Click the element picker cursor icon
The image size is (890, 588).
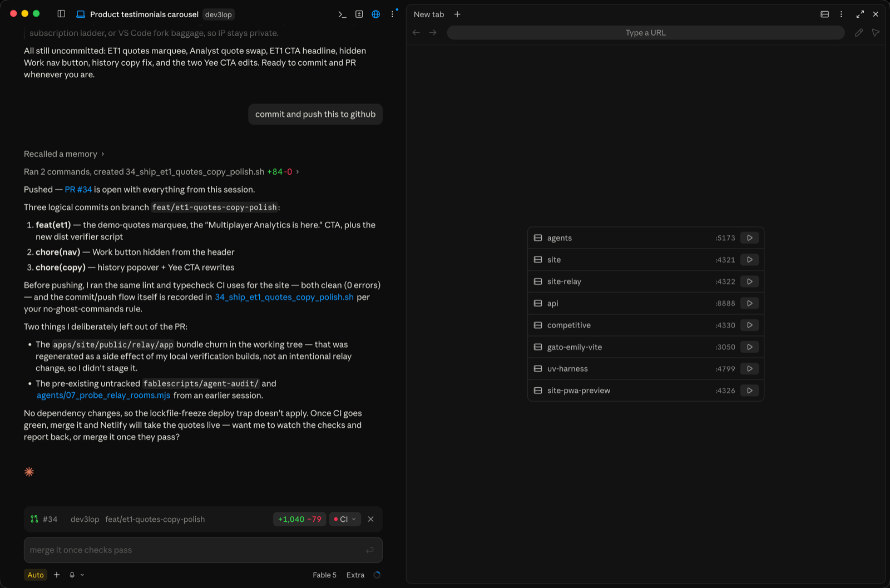click(x=876, y=32)
